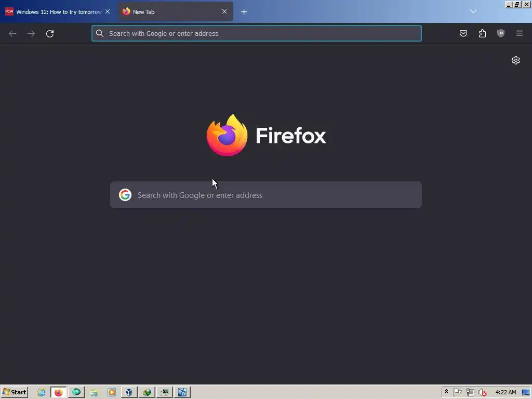Close the Windows 12 PCWorld tab
This screenshot has width=532, height=399.
pos(108,11)
